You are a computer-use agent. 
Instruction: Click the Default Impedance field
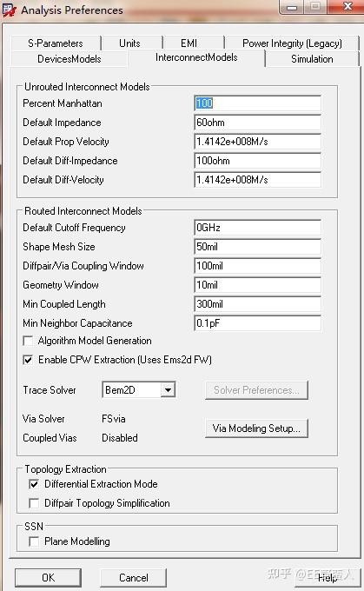click(258, 123)
